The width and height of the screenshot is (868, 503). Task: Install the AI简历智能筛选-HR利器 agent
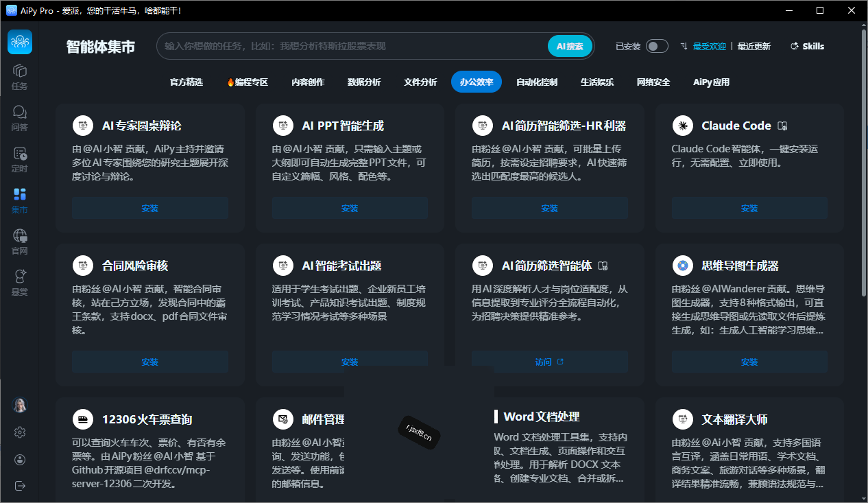550,208
